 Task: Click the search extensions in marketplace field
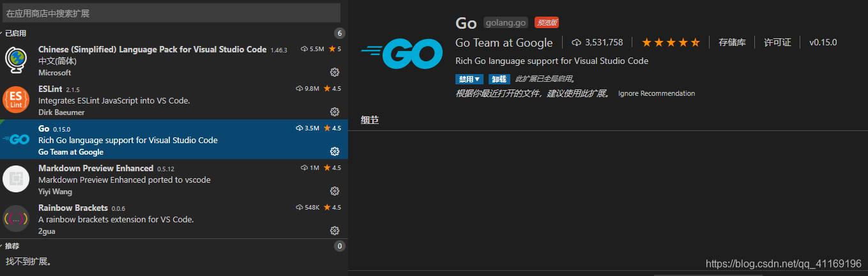point(171,13)
